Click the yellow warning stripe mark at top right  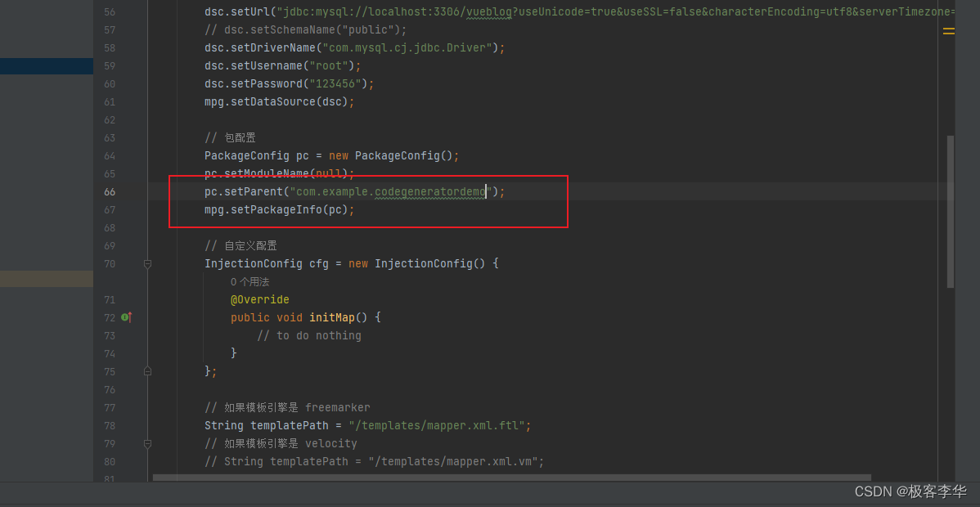[x=948, y=30]
